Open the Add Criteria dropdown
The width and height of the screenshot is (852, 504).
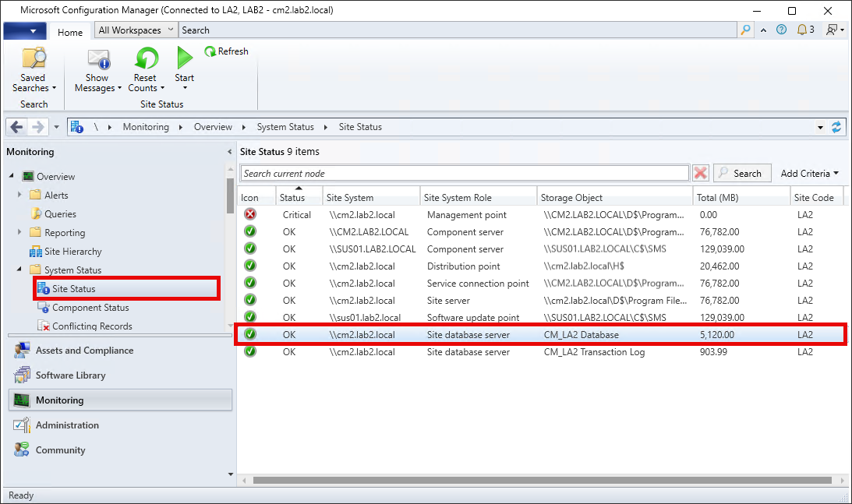(809, 172)
